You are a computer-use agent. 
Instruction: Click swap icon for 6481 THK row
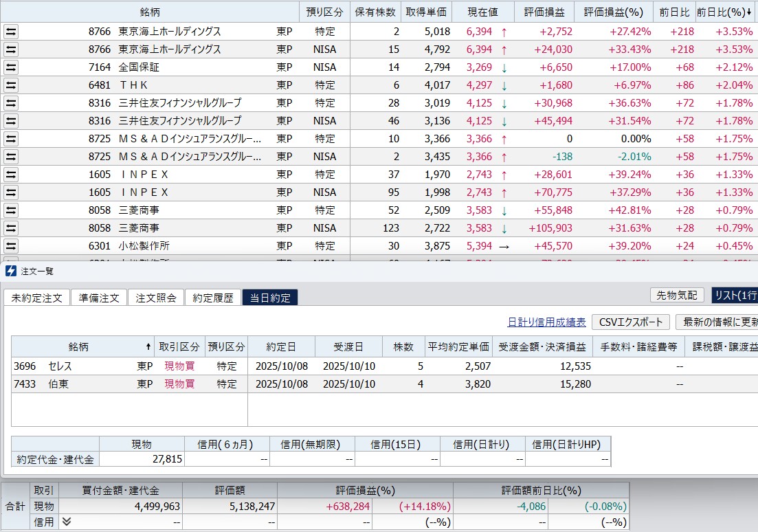pos(10,86)
